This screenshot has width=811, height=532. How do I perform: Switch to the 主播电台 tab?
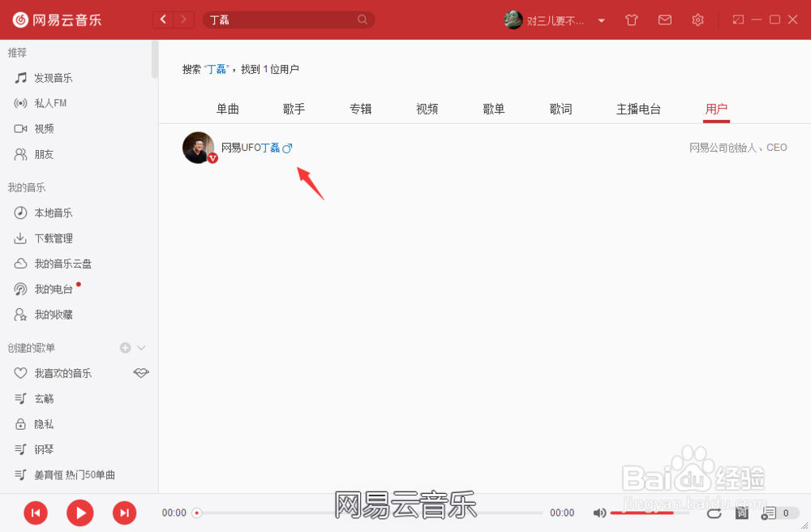point(638,109)
